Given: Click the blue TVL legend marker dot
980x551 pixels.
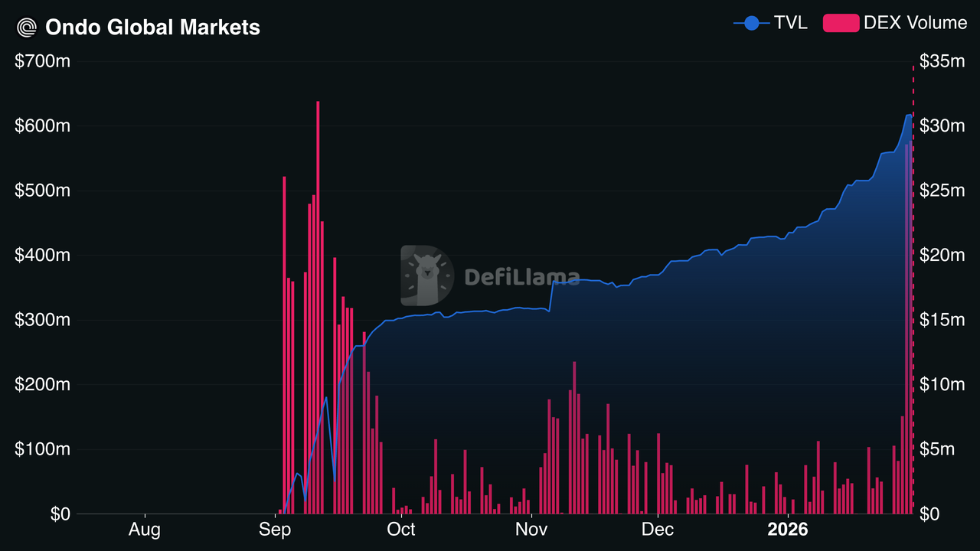Looking at the screenshot, I should (x=752, y=23).
